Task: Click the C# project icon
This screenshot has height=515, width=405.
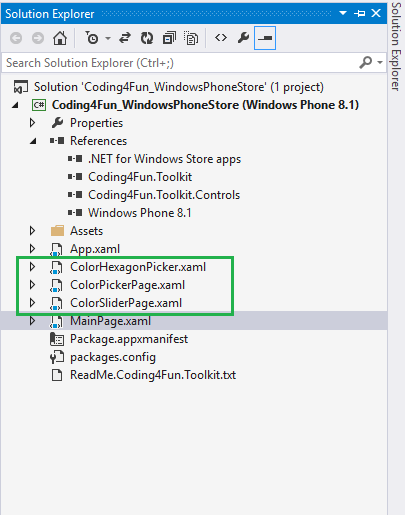Action: click(39, 105)
